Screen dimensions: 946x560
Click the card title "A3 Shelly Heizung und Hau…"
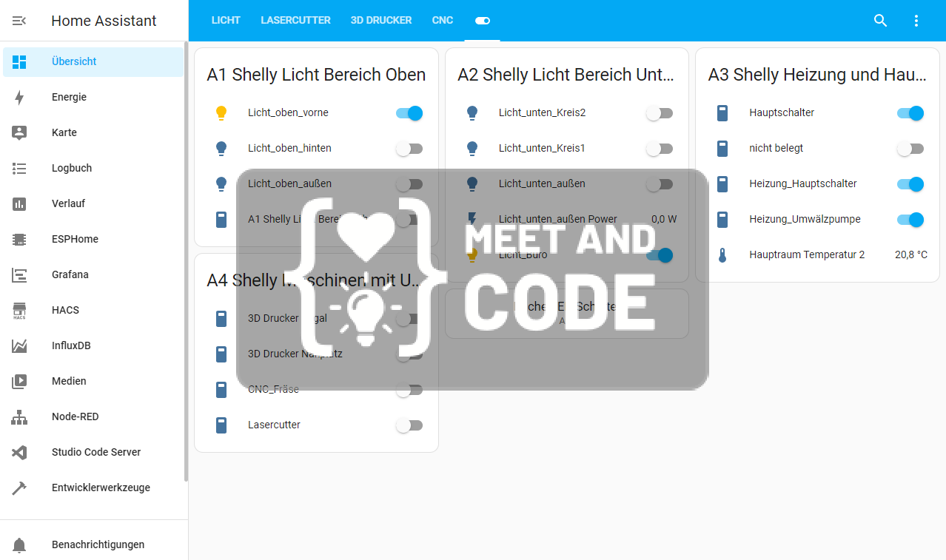click(817, 75)
